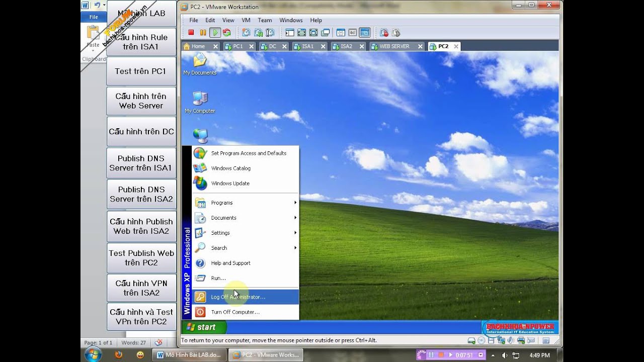Open the VM menu

(246, 20)
